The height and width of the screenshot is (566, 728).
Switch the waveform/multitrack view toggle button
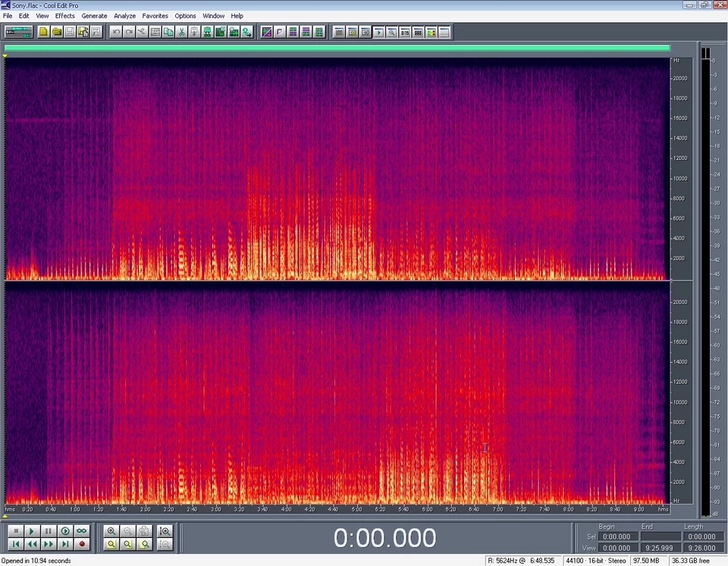[x=18, y=32]
